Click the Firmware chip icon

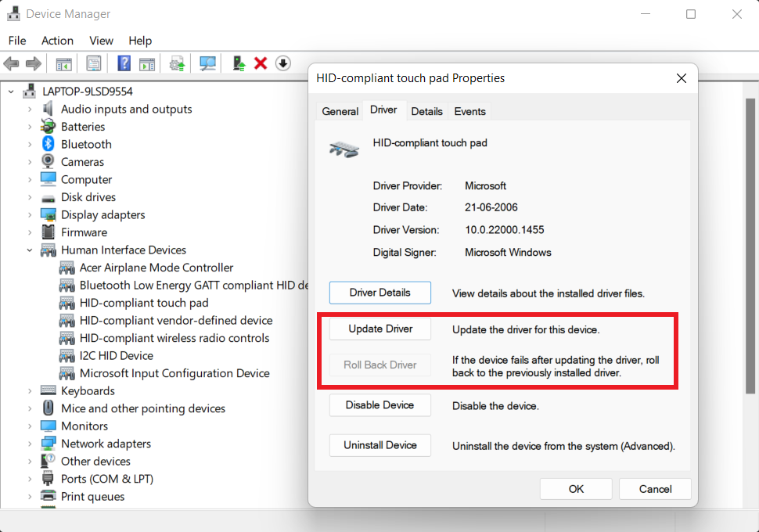(48, 232)
